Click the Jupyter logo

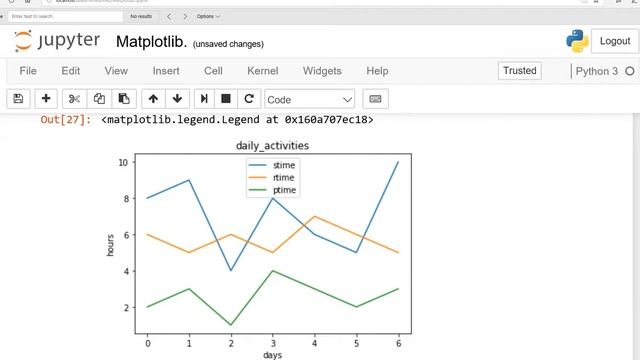[57, 41]
